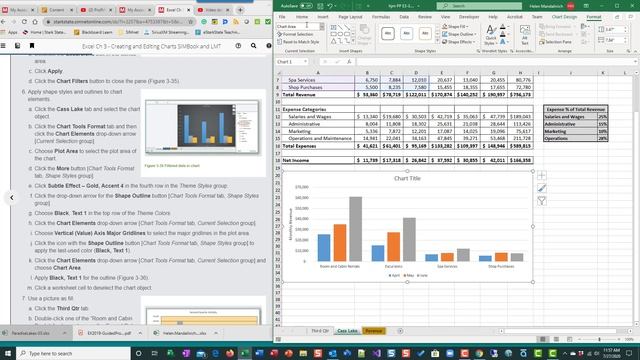This screenshot has width=640, height=360.
Task: Select the second shape style preset
Action: coord(406,33)
